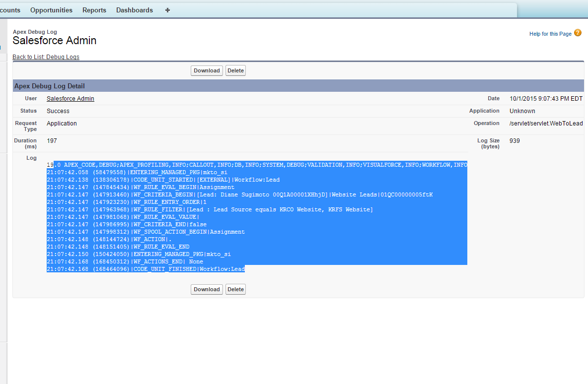This screenshot has height=384, width=588.
Task: Click the Operation value /servlet/servlet.WebToLead
Action: 546,124
